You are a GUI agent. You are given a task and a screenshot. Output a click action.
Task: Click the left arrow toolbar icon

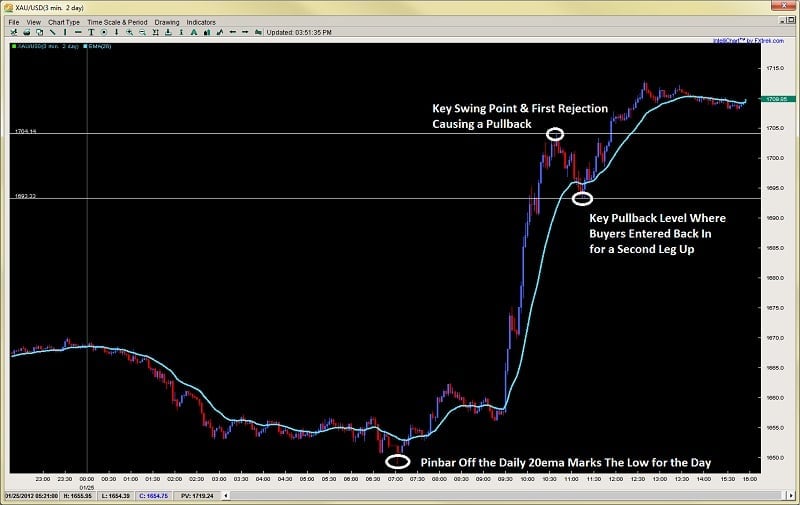tap(232, 32)
